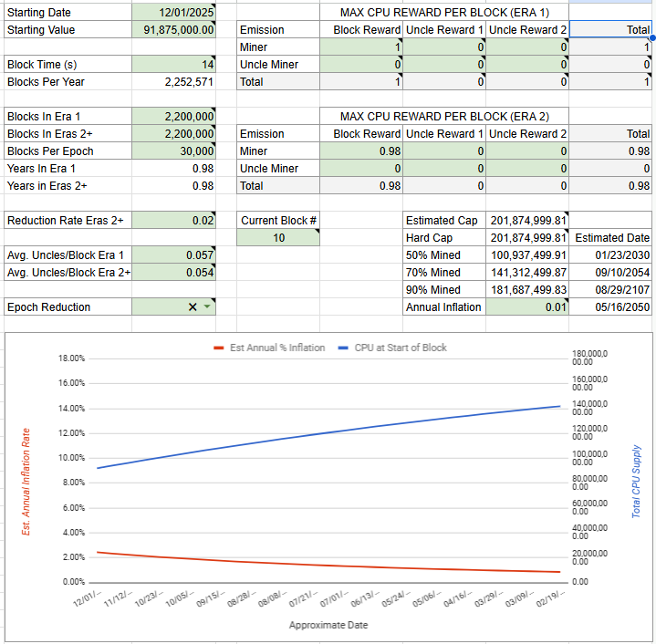
Task: Click the Total CPU Supply axis title
Action: [x=636, y=482]
